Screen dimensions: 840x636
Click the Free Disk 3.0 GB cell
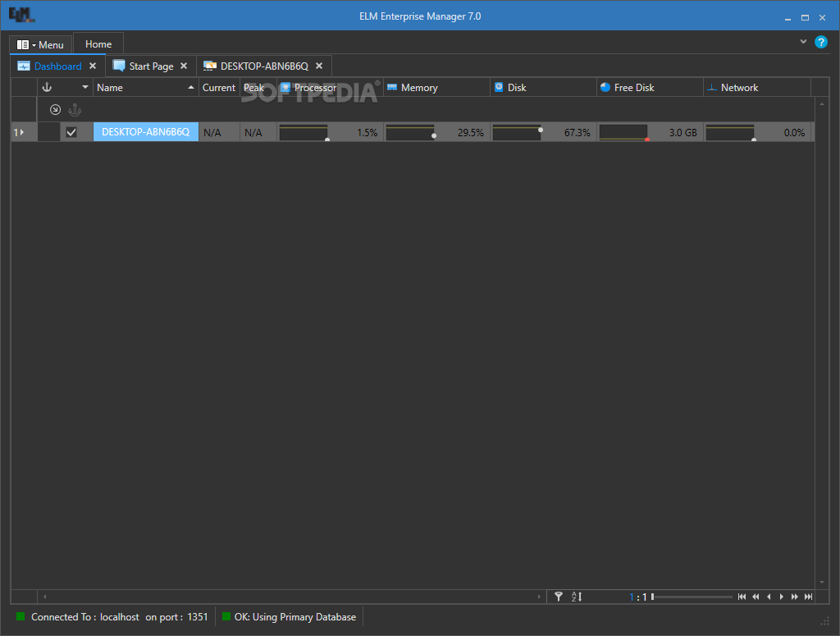(x=650, y=132)
